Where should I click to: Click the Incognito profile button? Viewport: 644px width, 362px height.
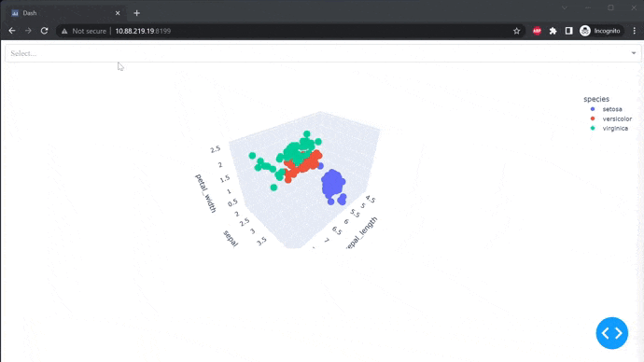pyautogui.click(x=599, y=31)
